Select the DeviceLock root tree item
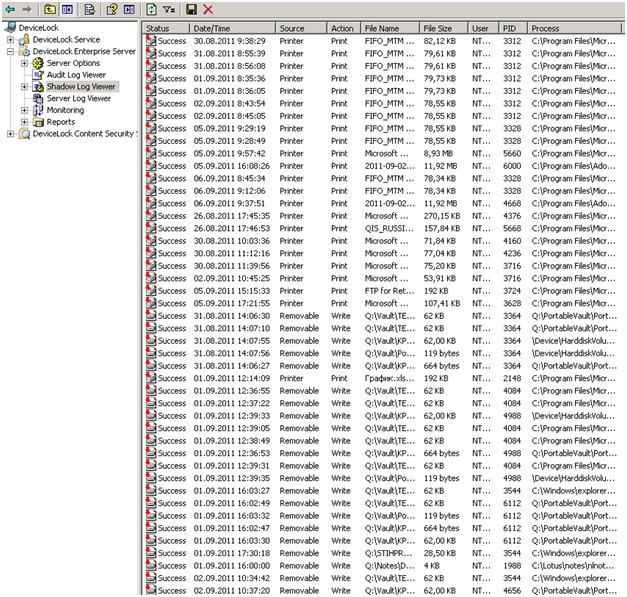The width and height of the screenshot is (627, 597). pos(38,28)
